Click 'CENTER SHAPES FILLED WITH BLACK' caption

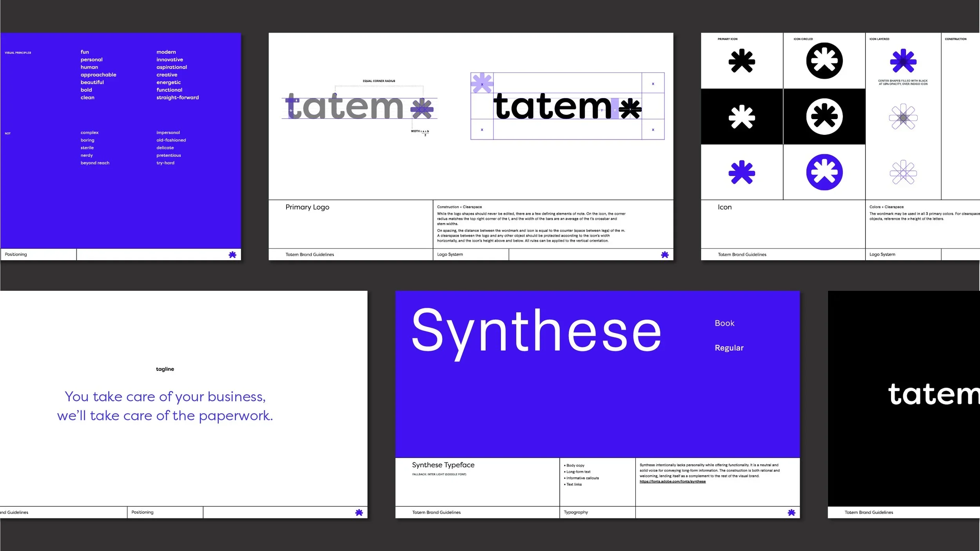click(903, 82)
